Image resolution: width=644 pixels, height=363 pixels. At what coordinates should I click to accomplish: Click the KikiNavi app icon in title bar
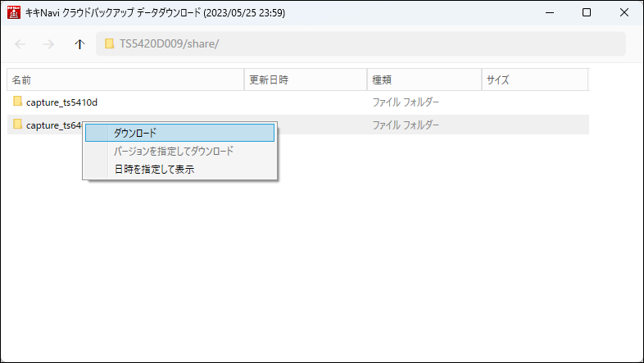point(13,13)
